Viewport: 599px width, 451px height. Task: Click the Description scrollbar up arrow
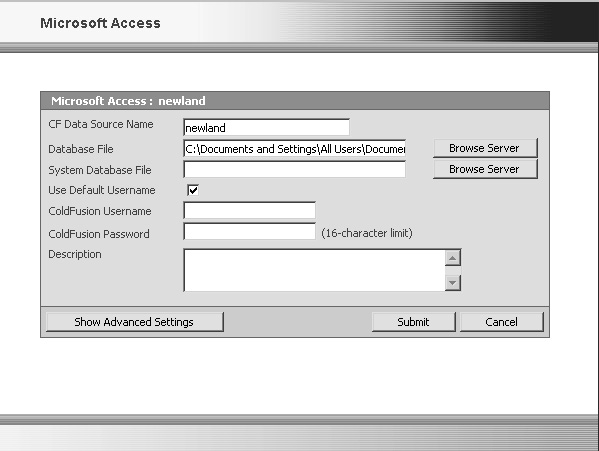[453, 258]
